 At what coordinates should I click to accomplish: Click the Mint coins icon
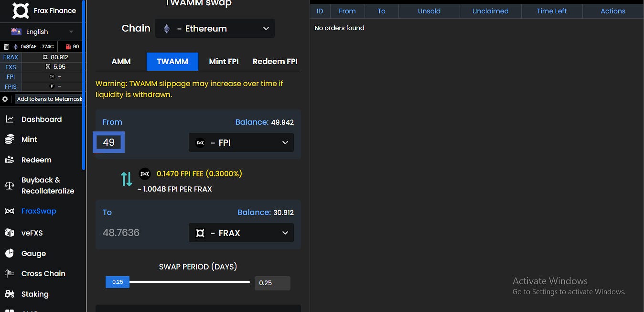pos(10,139)
